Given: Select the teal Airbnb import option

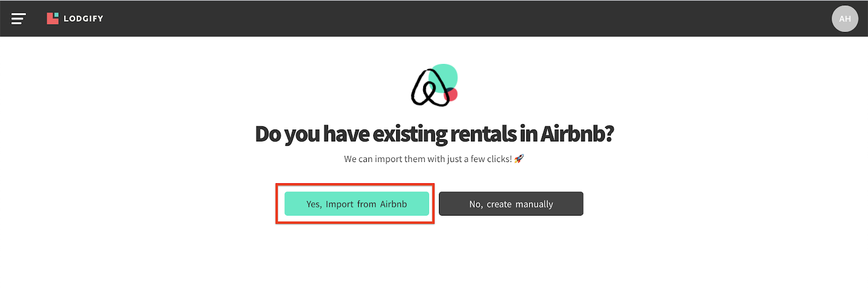Looking at the screenshot, I should click(x=356, y=204).
